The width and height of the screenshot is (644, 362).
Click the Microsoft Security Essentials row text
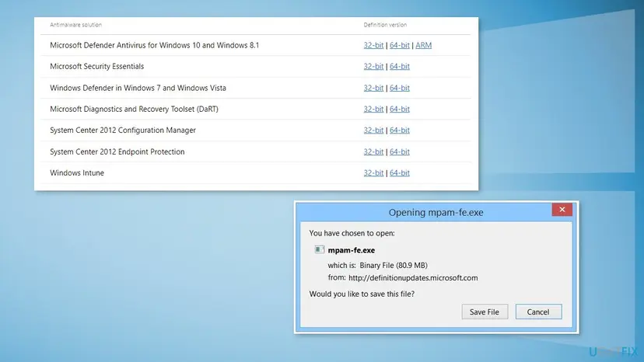point(97,66)
